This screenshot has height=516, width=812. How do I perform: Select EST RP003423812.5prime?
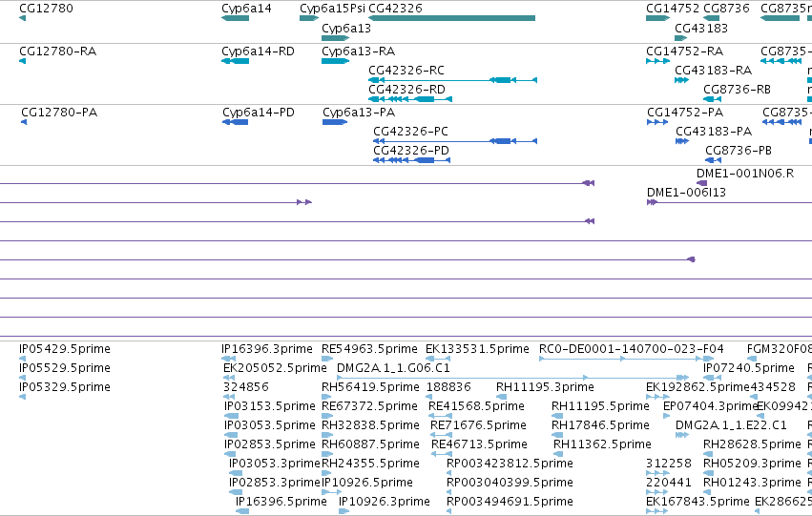(x=510, y=464)
